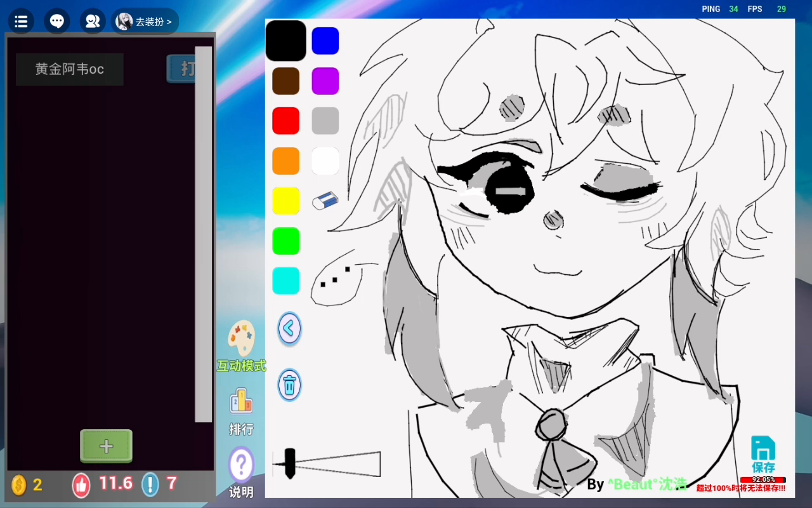Viewport: 812px width, 508px height.
Task: Click the thumbs up like icon
Action: tap(81, 485)
